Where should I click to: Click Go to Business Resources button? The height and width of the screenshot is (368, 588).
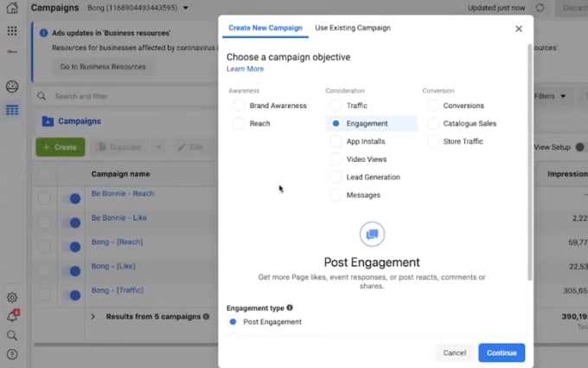(x=103, y=67)
